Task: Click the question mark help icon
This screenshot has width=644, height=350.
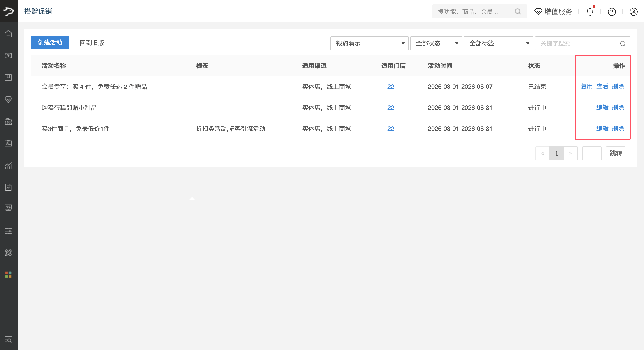Action: click(612, 12)
